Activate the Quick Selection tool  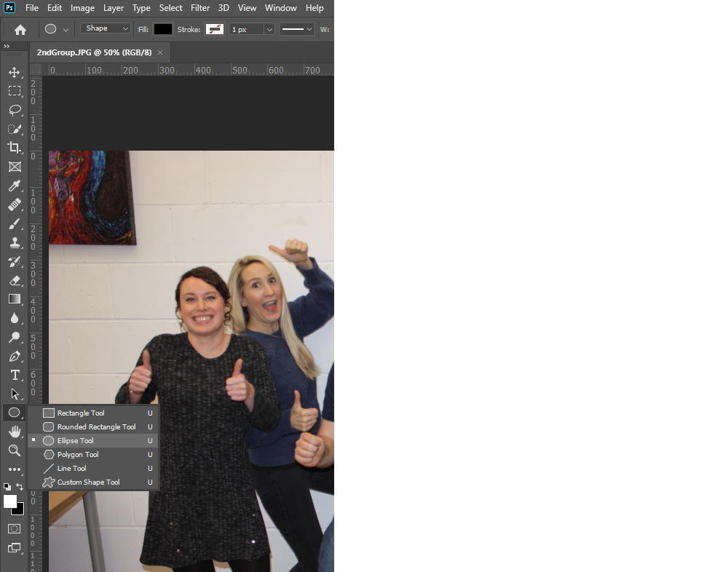click(15, 129)
